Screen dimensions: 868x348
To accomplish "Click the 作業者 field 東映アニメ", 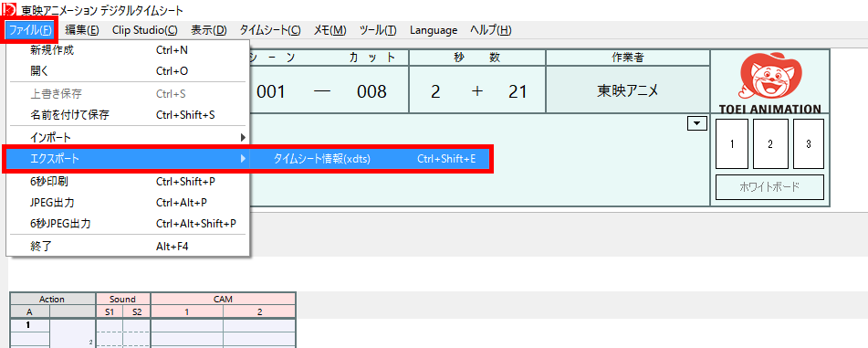I will [628, 90].
